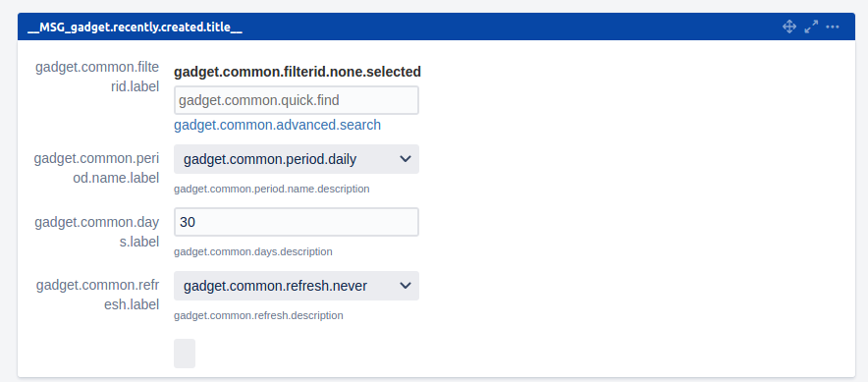Open the gadget.common.advanced.search link
The height and width of the screenshot is (382, 868).
tap(277, 125)
